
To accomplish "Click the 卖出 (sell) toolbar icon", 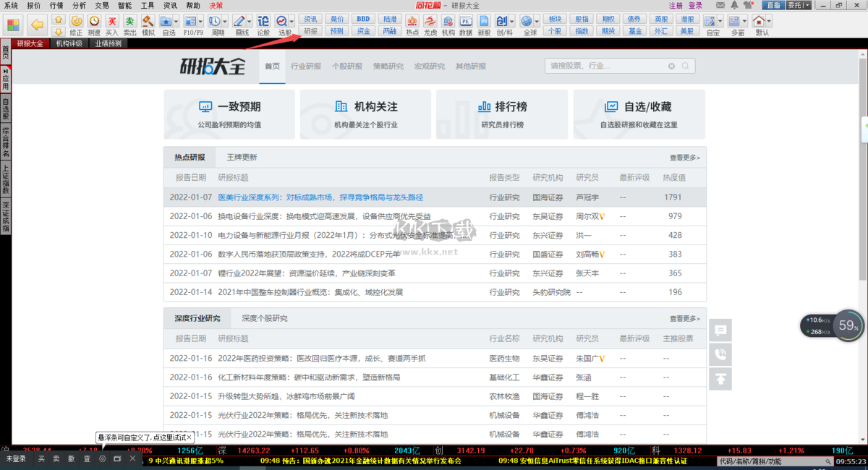I will pos(129,25).
